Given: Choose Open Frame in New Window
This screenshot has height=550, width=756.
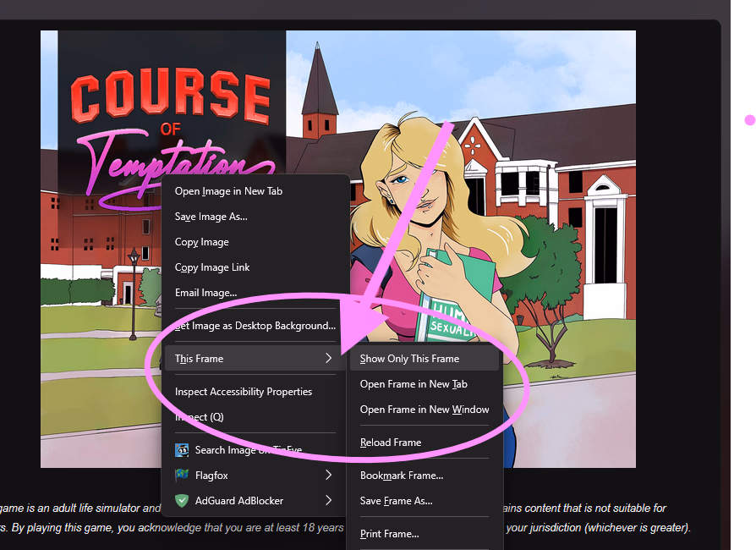Looking at the screenshot, I should coord(425,410).
